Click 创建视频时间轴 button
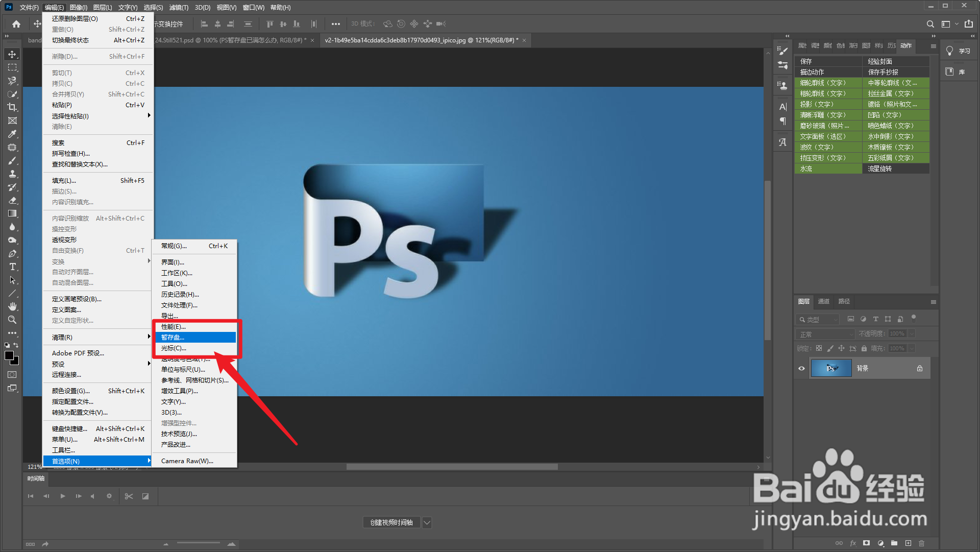Image resolution: width=980 pixels, height=552 pixels. pyautogui.click(x=391, y=522)
